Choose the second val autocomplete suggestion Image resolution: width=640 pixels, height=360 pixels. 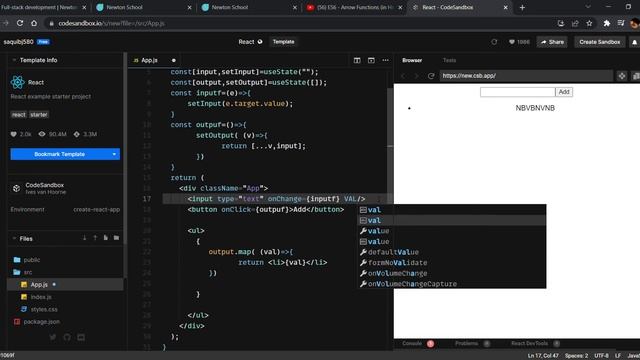452,220
